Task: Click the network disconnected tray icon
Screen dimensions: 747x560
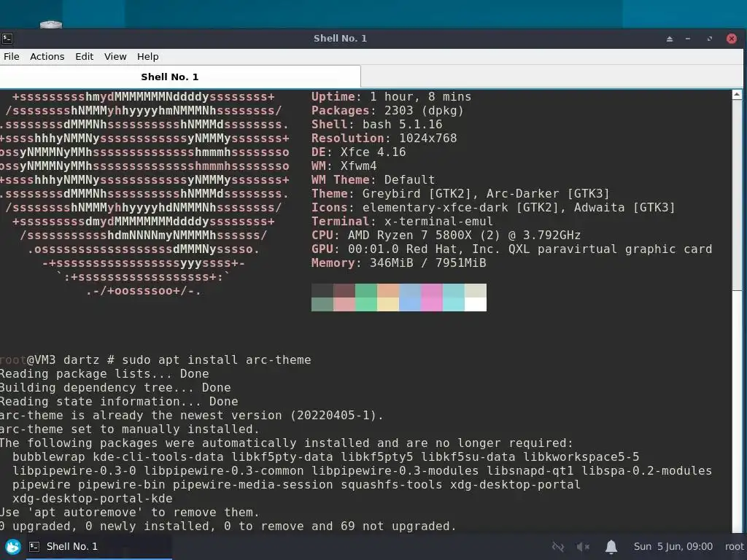Action: pyautogui.click(x=557, y=547)
